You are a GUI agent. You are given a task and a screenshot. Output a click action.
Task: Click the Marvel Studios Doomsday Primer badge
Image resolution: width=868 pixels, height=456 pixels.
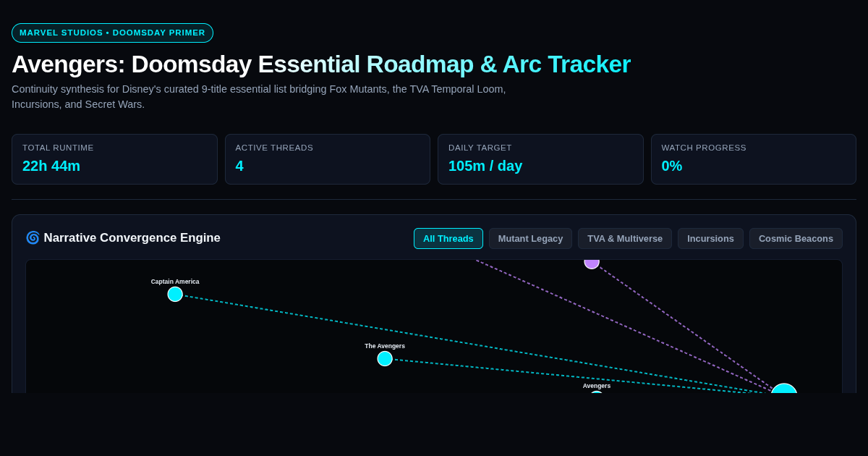[112, 33]
